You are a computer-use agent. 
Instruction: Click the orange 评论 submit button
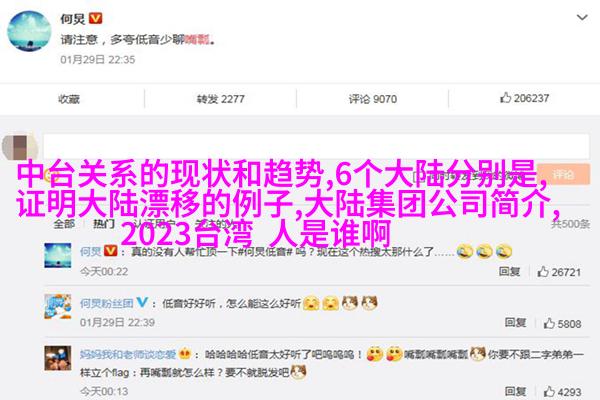coord(563,175)
